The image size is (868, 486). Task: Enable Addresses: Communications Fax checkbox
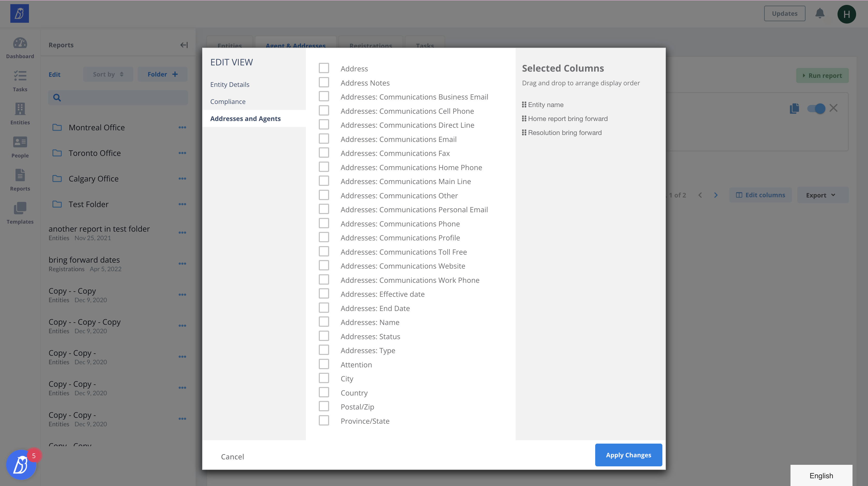[324, 153]
